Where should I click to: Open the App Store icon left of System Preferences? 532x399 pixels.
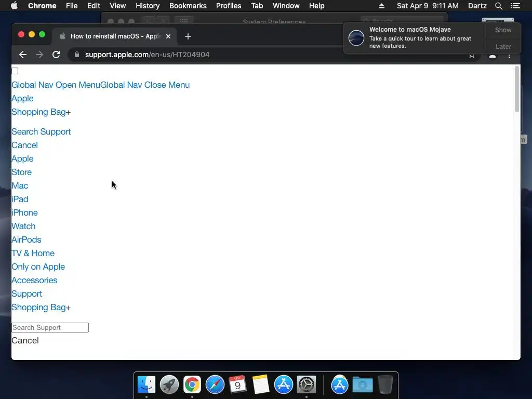[x=284, y=385]
